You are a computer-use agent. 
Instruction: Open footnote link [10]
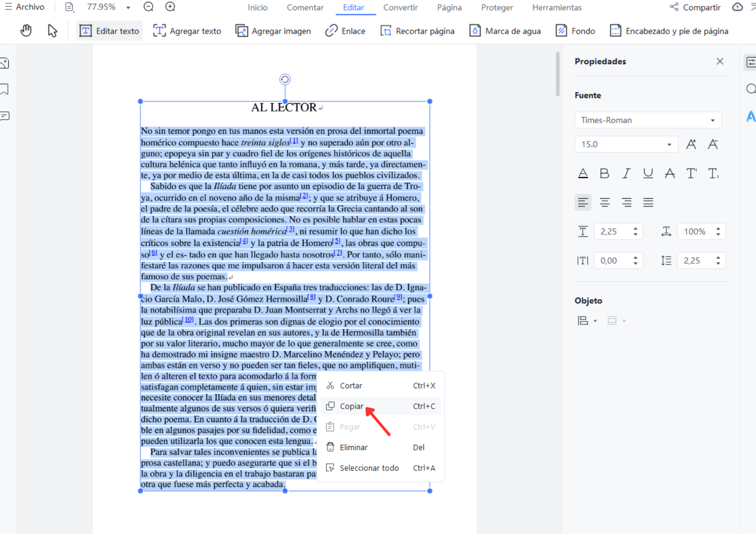coord(189,319)
